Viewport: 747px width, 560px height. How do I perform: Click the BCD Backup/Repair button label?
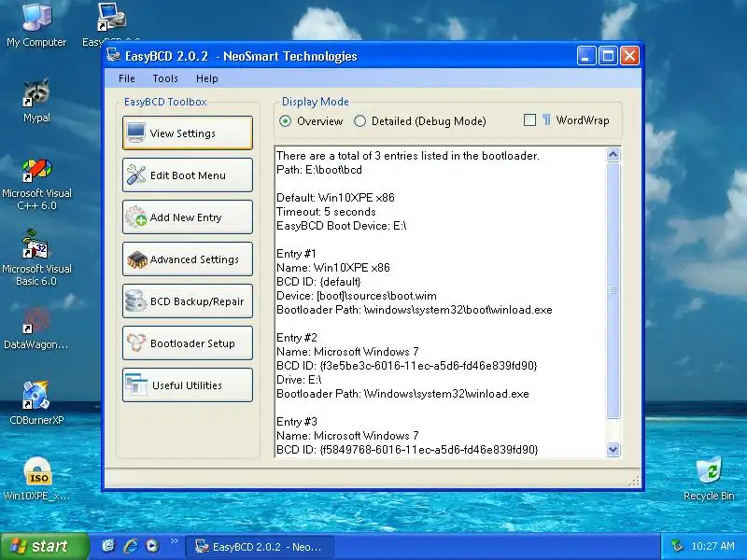point(197,301)
